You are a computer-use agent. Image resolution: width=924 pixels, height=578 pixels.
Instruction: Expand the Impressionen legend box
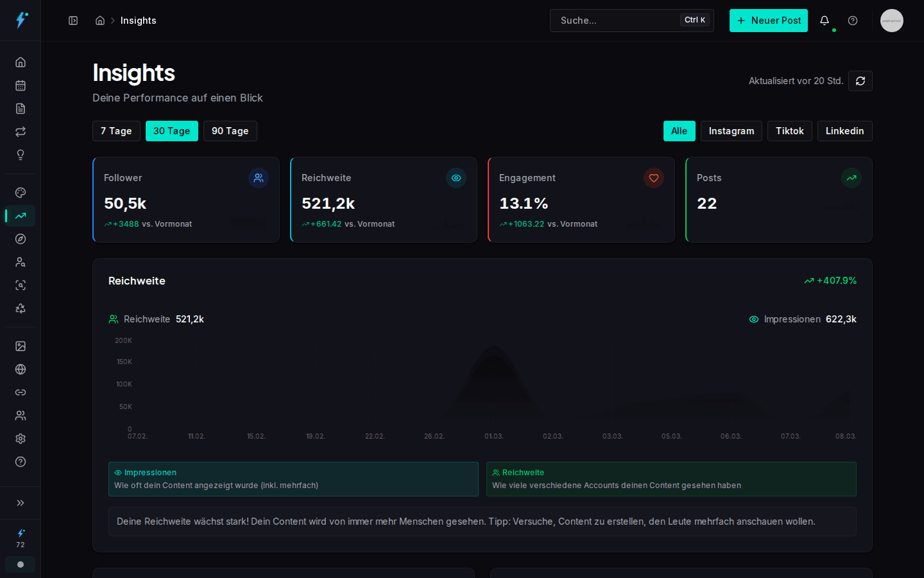pyautogui.click(x=293, y=479)
